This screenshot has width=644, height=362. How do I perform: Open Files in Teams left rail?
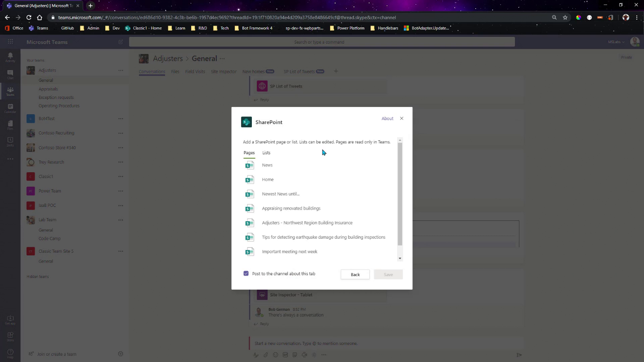10,125
